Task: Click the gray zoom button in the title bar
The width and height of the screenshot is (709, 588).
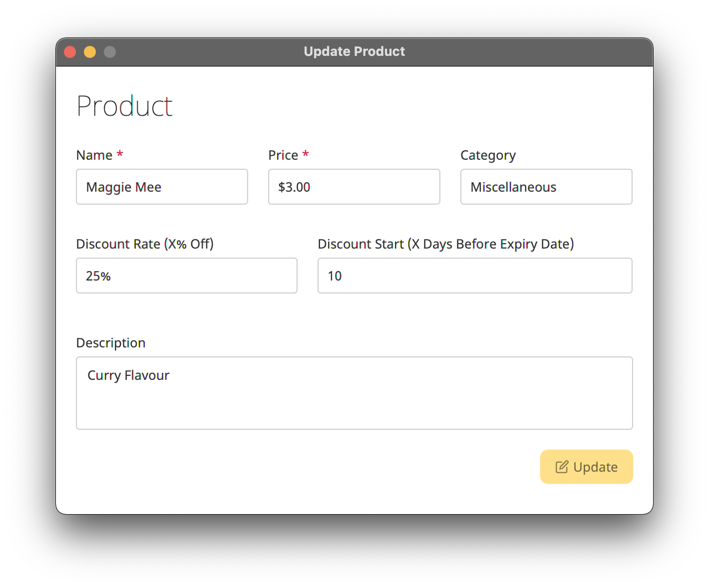Action: pos(110,52)
